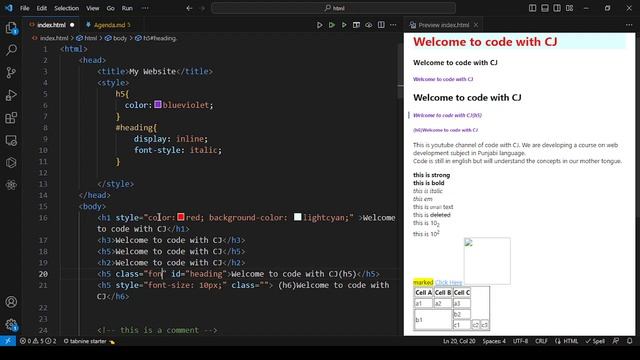Click tabnine starter in status bar
Screen dimensions: 640x360
88,341
